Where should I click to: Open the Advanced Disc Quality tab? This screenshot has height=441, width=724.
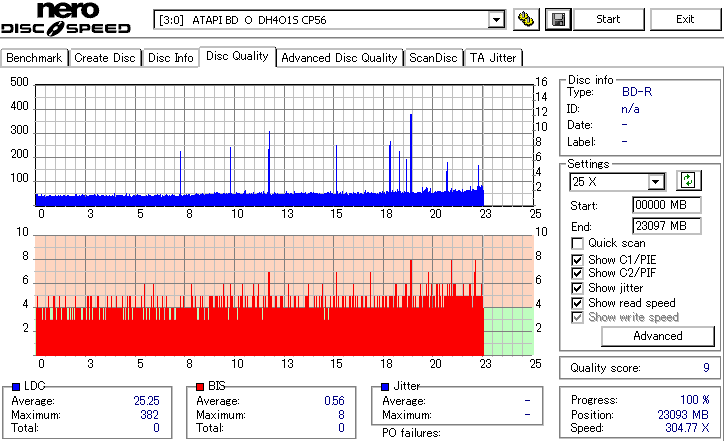(x=339, y=58)
